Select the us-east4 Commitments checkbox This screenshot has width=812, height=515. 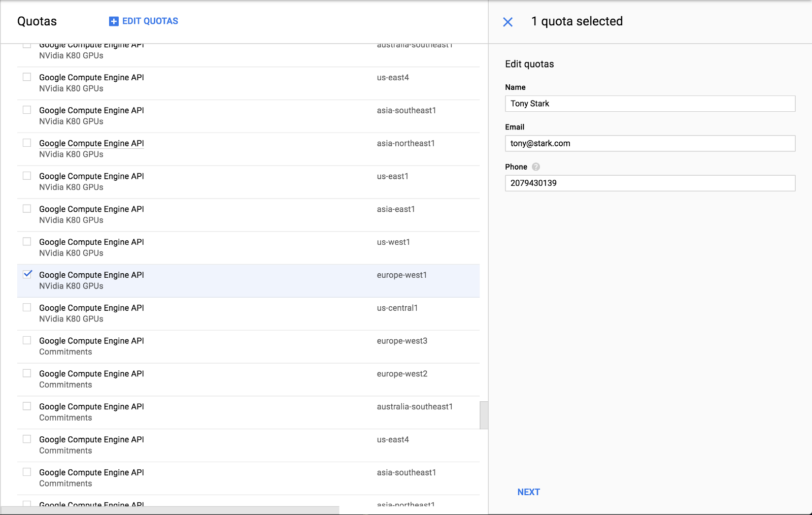[27, 439]
